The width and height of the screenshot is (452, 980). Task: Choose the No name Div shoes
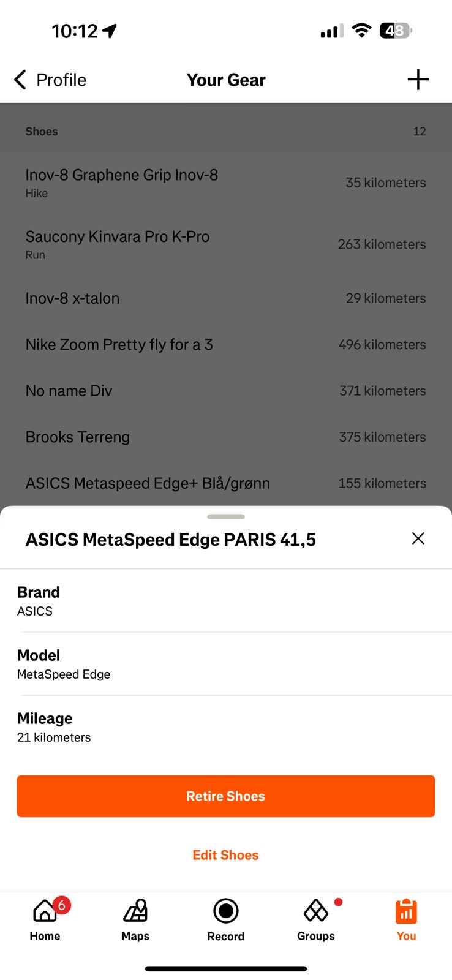pos(225,391)
